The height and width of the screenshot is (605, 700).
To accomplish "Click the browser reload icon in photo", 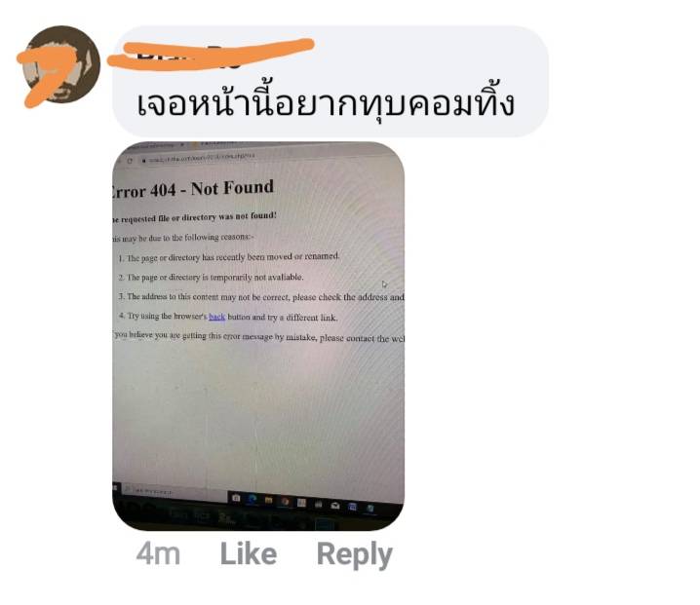I will (130, 161).
